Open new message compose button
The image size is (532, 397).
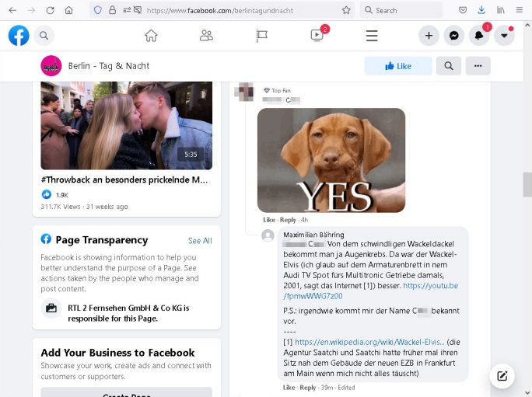pos(502,376)
